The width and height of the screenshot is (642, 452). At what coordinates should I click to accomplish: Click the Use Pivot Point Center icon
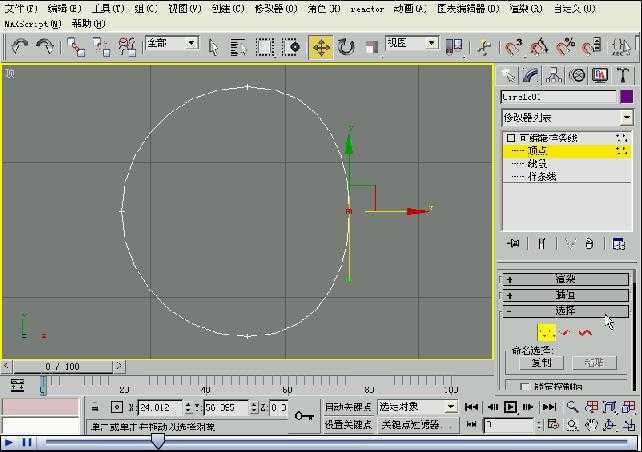click(x=454, y=47)
